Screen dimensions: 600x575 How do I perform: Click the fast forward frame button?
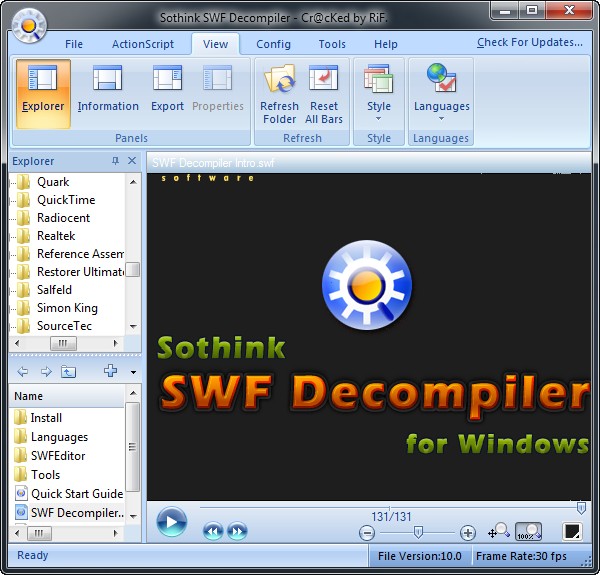click(237, 532)
